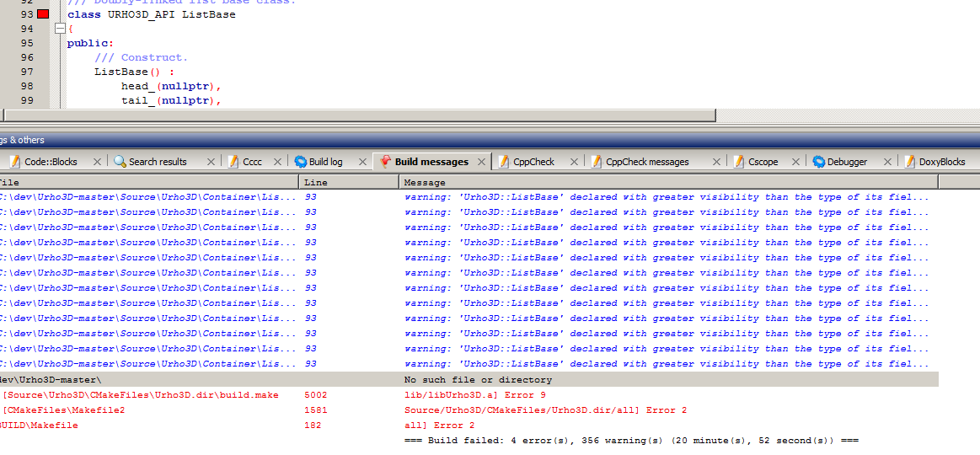Screen dimensions: 980x455
Task: Open the DoxyBlocks tab
Action: point(941,162)
